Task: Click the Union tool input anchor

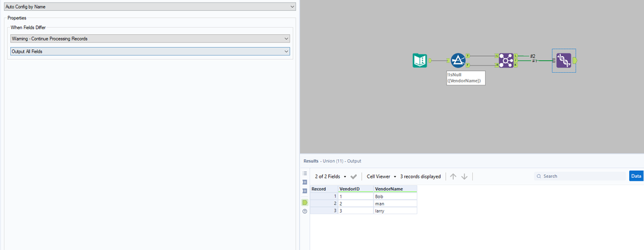Action: [554, 61]
